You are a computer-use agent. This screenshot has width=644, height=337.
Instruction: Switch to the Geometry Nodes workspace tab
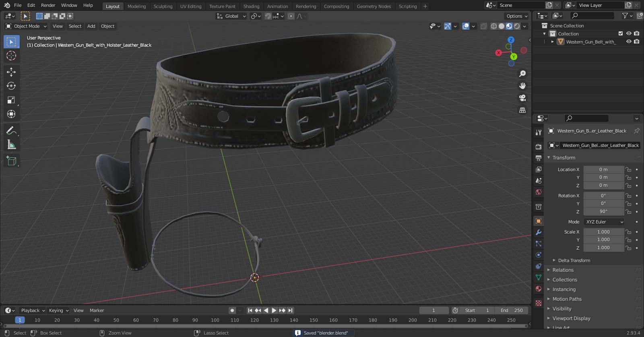(374, 6)
